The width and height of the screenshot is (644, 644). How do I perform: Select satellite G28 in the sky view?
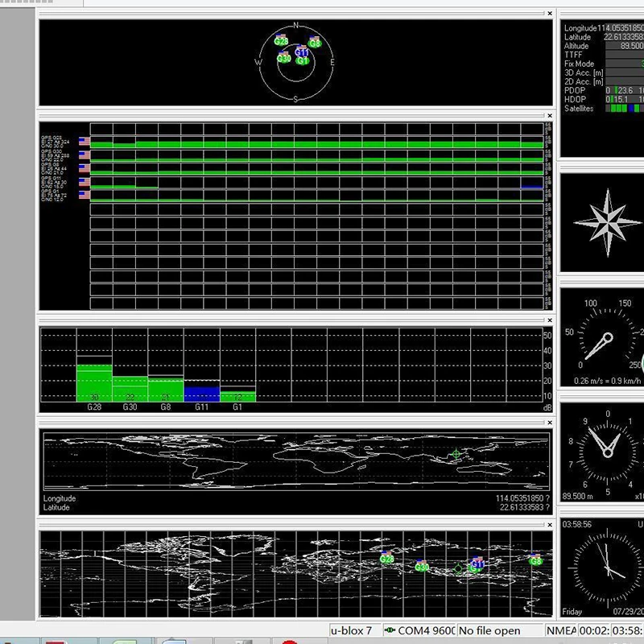click(281, 40)
